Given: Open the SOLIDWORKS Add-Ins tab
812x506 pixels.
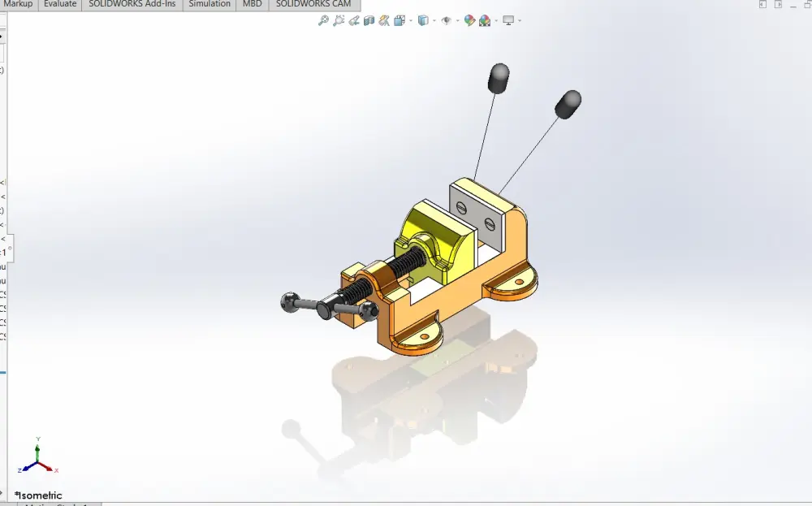Looking at the screenshot, I should pos(132,4).
